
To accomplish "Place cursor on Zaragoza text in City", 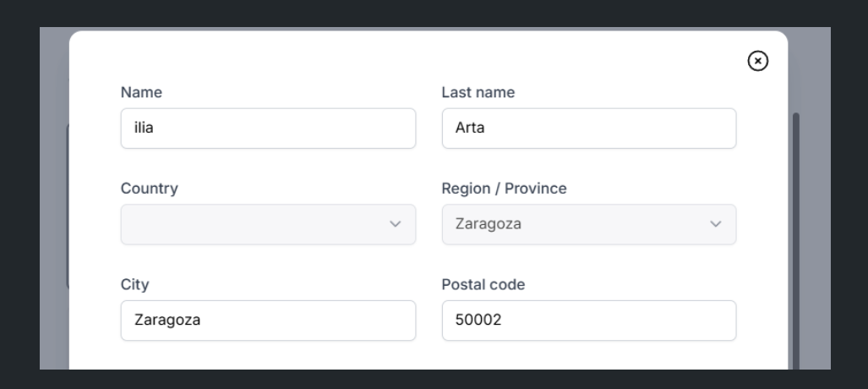I will point(167,320).
